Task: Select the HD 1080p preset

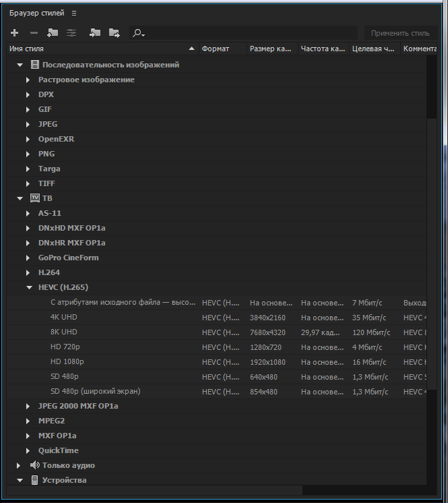Action: click(x=67, y=361)
